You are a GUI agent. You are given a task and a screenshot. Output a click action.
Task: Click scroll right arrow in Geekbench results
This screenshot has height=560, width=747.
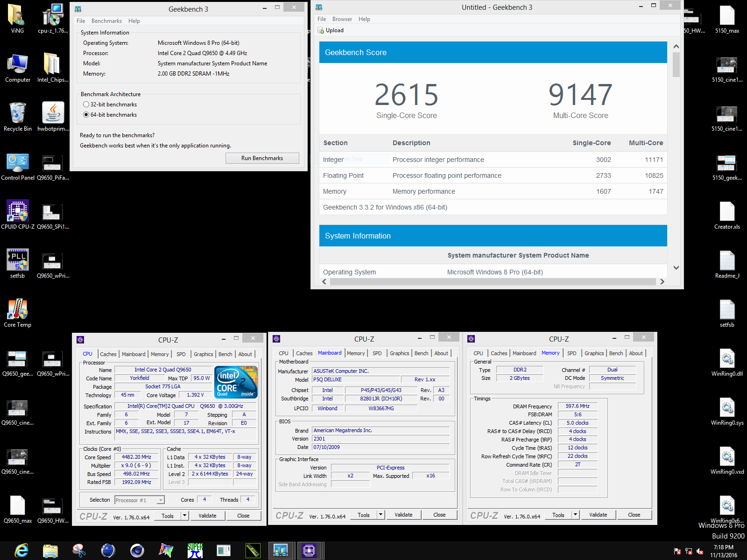pos(662,281)
